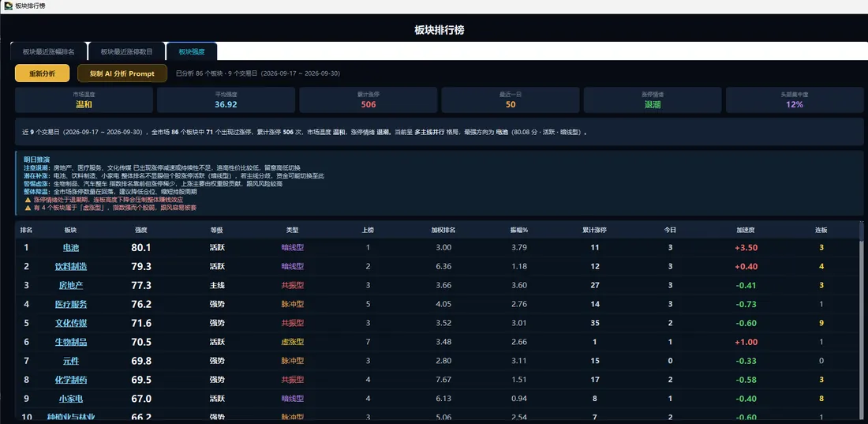
Task: Sort by 连板 column header
Action: [x=821, y=230]
